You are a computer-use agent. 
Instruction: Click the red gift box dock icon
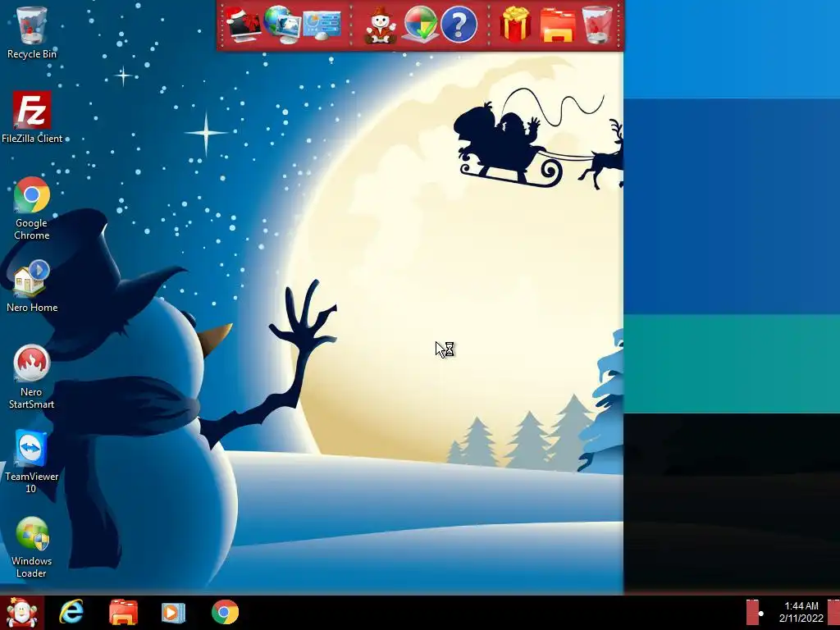tap(515, 24)
